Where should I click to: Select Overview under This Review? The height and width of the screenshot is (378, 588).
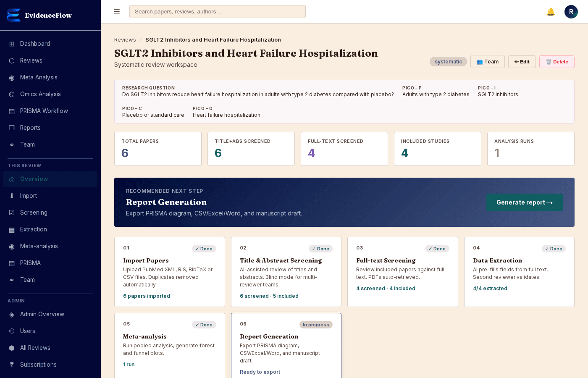(50, 179)
